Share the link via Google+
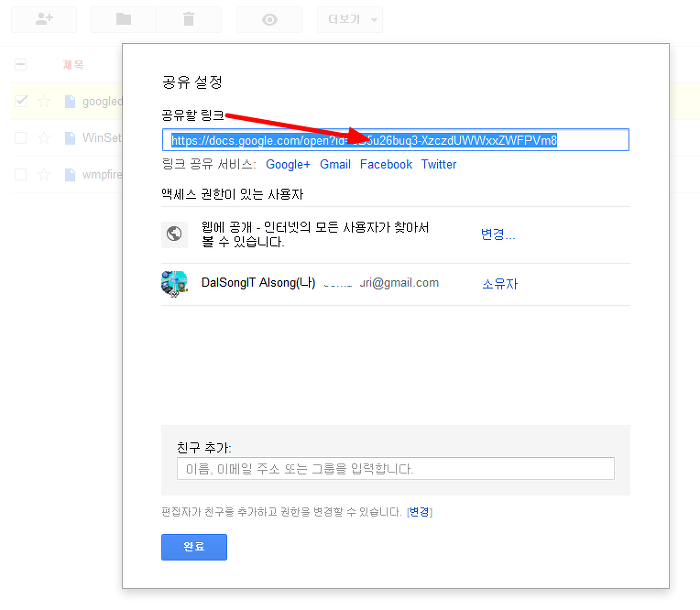This screenshot has width=700, height=610. (x=288, y=164)
